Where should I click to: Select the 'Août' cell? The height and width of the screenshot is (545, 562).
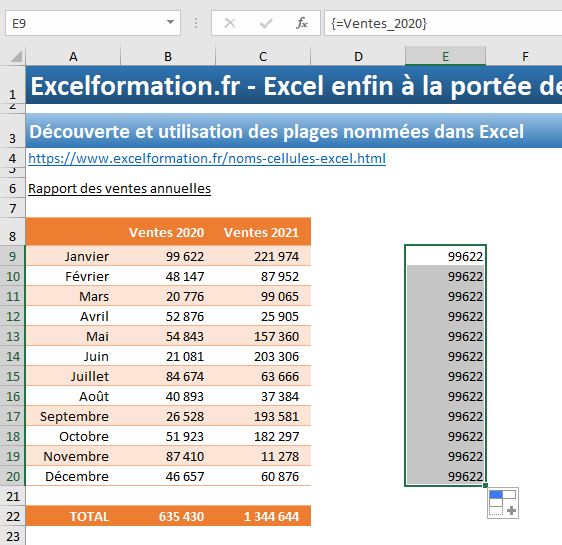73,396
